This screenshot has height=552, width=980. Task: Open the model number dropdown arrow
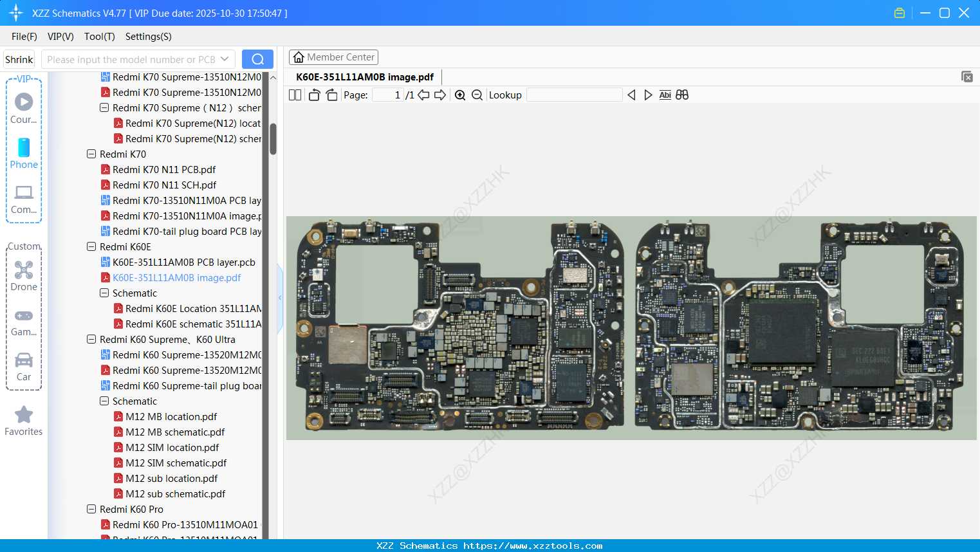(x=225, y=59)
